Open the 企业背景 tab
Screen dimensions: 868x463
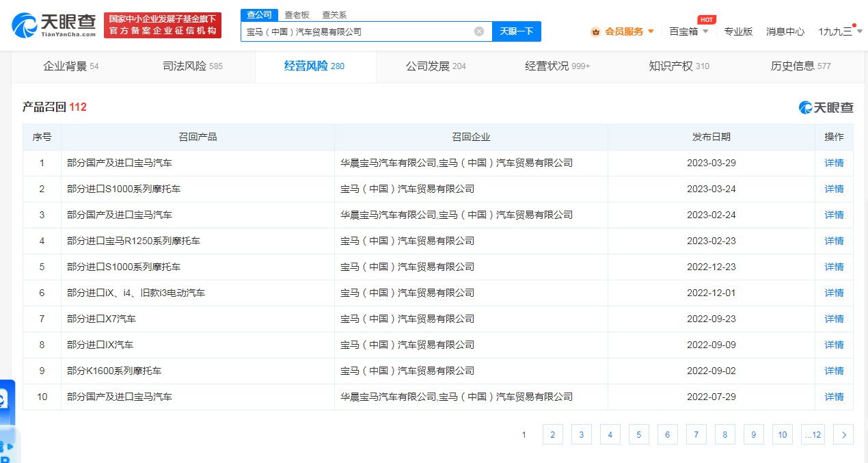pyautogui.click(x=71, y=66)
